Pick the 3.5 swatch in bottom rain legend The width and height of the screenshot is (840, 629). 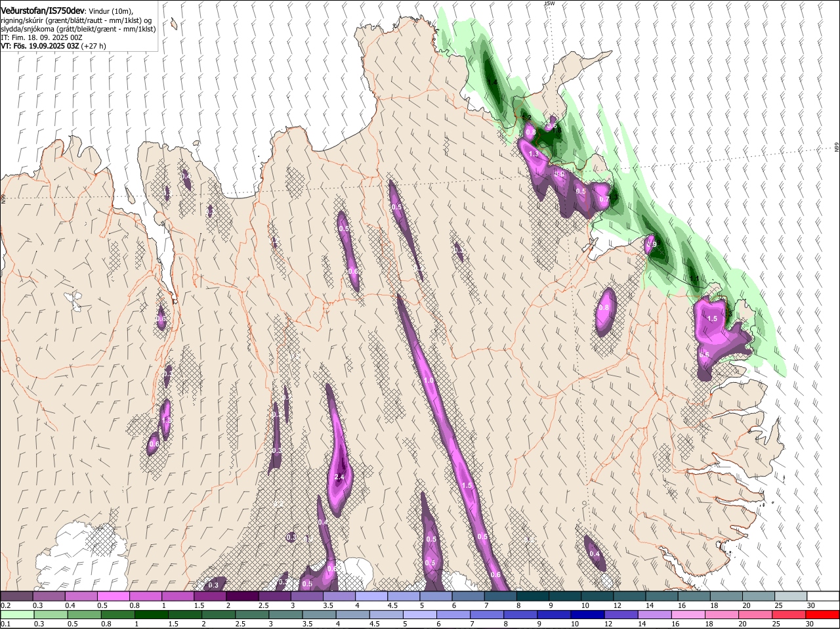tap(320, 615)
